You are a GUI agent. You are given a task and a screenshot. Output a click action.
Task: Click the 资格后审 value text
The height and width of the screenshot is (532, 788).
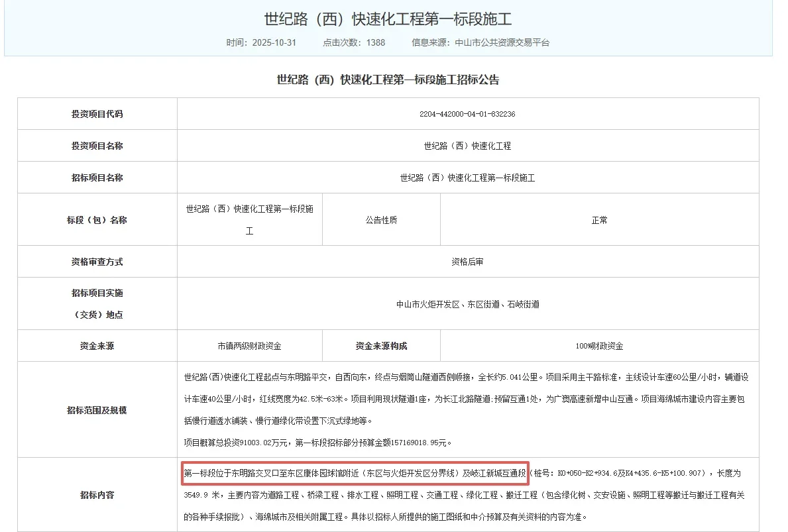[x=468, y=261]
